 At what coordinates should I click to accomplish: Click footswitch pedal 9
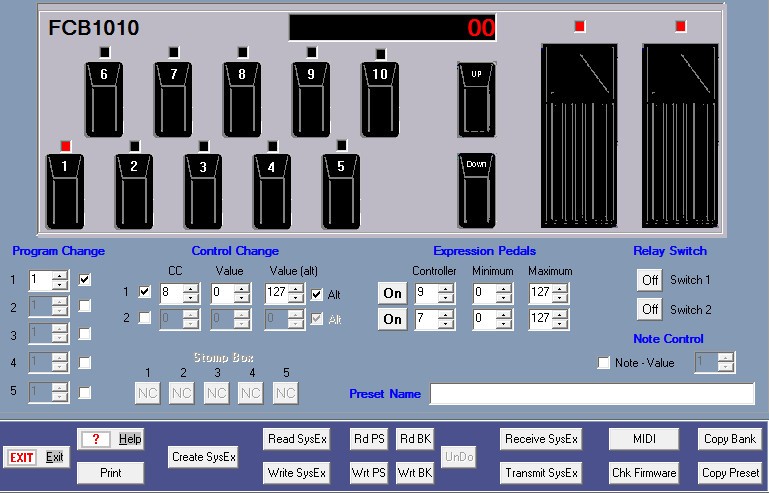coord(311,99)
